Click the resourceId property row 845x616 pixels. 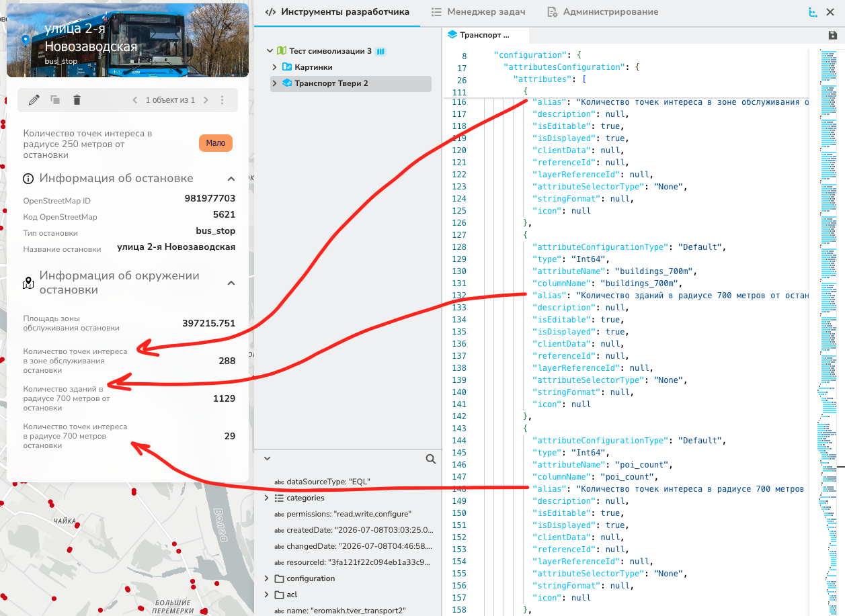point(352,562)
